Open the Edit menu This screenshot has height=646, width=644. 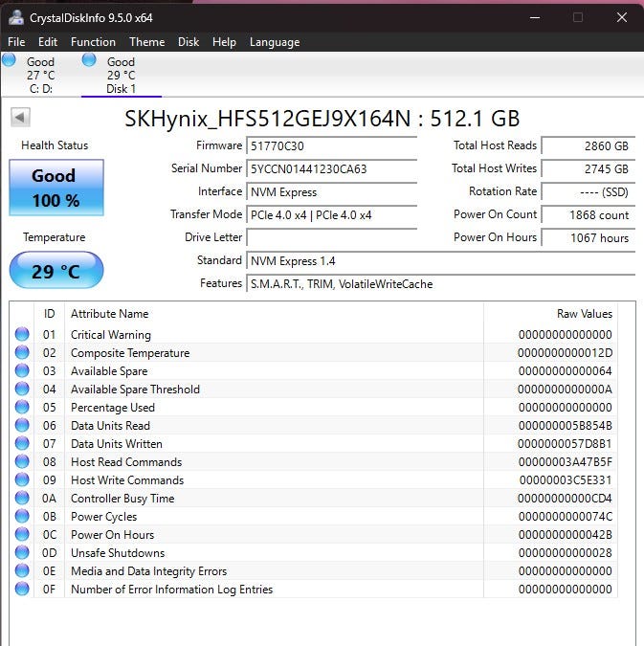point(48,42)
